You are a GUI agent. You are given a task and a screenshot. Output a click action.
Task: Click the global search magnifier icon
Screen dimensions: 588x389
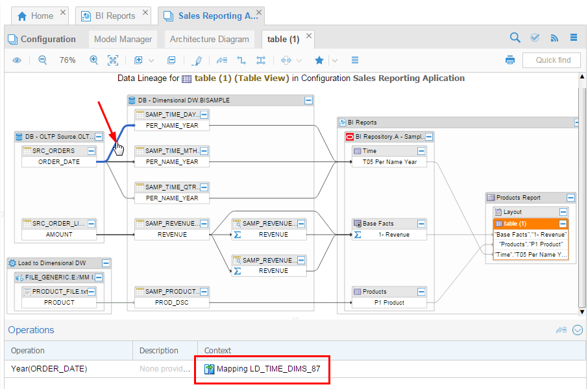tap(515, 37)
